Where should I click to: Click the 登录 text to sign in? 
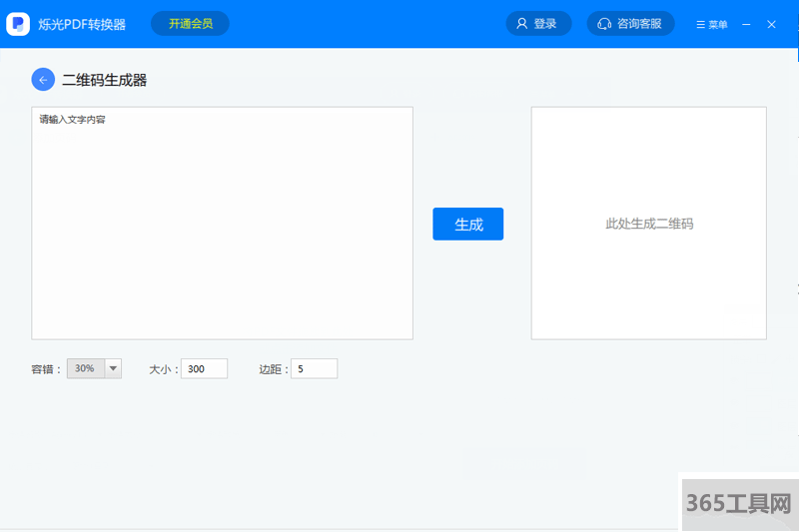click(545, 24)
